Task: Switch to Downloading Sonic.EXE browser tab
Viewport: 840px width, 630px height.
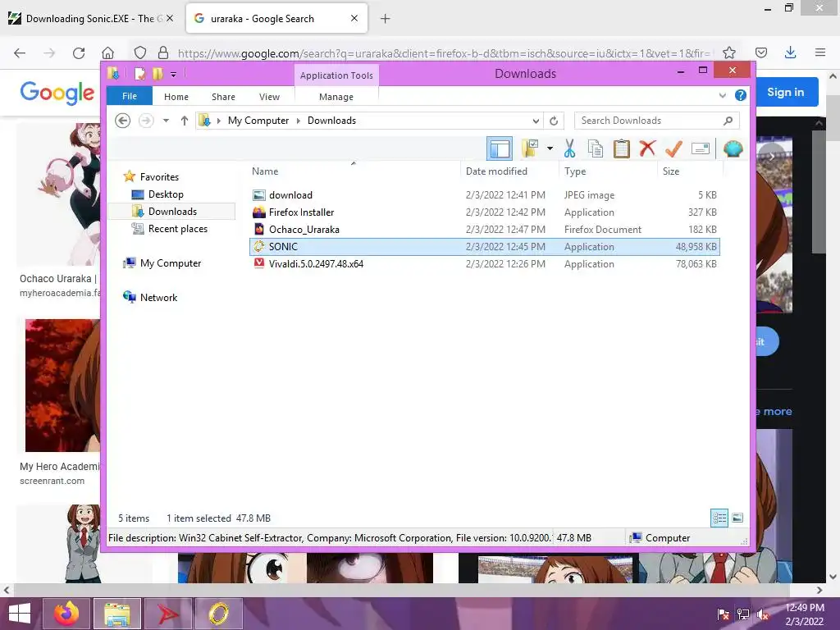Action: click(90, 19)
